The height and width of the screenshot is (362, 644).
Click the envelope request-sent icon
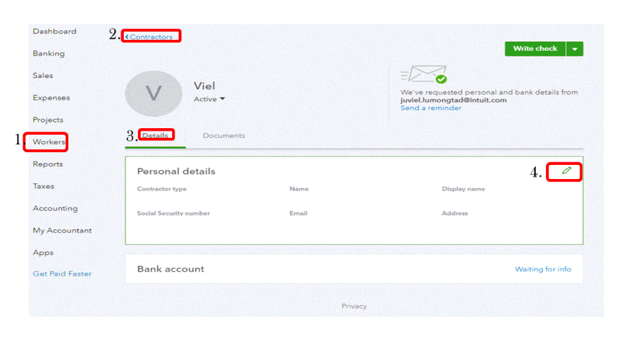click(424, 74)
